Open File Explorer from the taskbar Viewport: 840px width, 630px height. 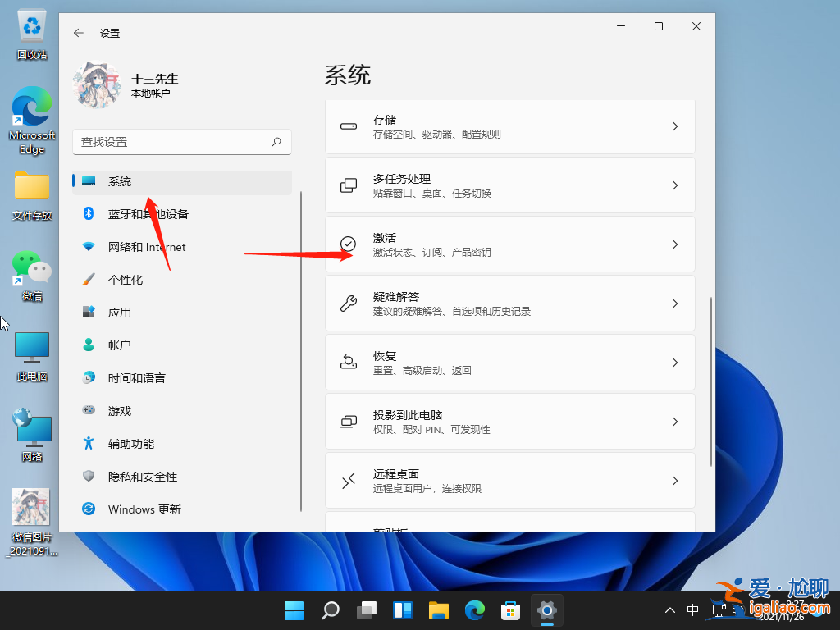pos(438,610)
